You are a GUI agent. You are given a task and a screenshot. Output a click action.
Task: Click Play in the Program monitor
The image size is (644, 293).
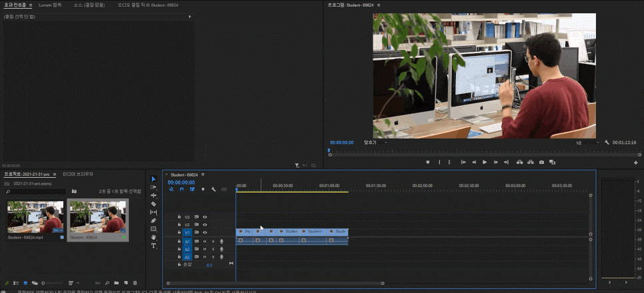(485, 162)
